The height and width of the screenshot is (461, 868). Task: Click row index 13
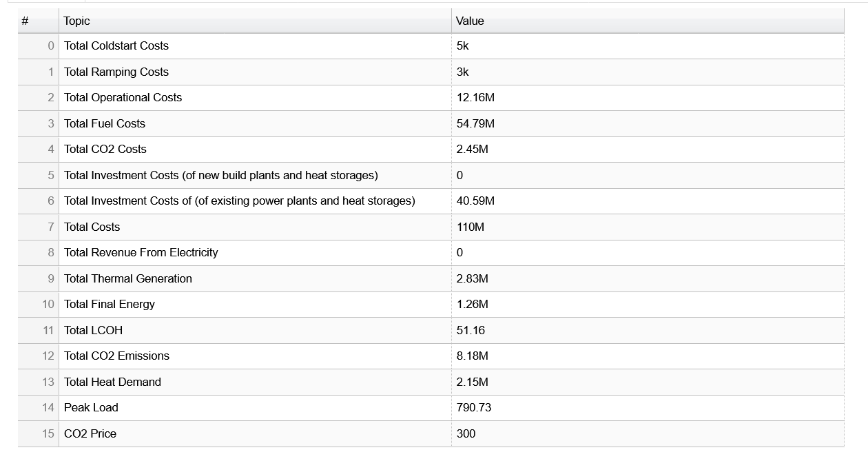pos(48,382)
